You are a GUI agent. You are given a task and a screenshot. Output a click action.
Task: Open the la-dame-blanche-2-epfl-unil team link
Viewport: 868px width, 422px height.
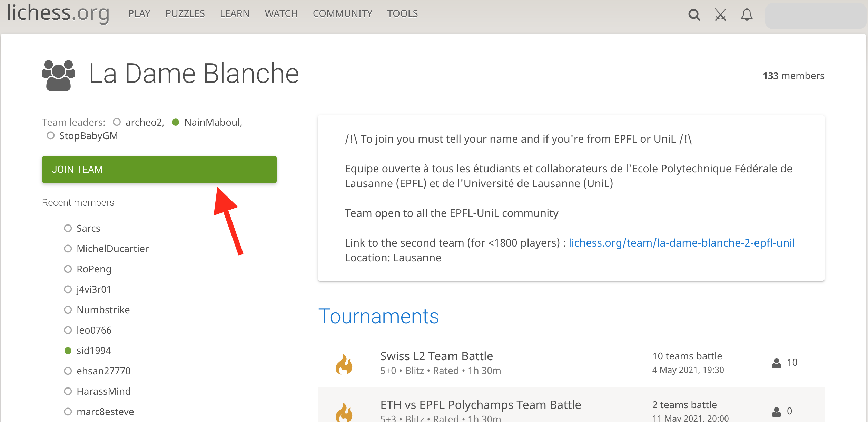tap(681, 243)
